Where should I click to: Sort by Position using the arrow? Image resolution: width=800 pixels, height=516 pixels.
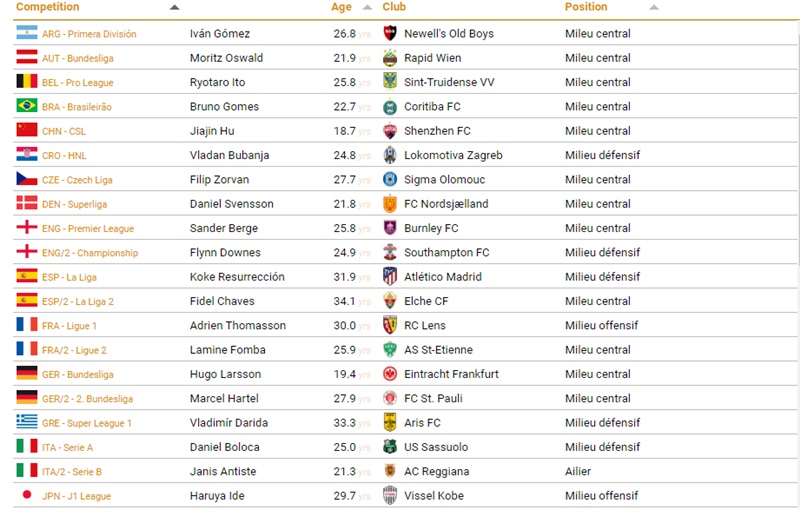click(x=654, y=7)
